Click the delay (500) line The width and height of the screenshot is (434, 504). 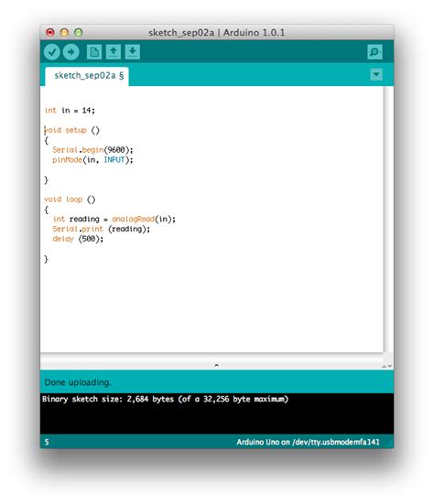(x=78, y=239)
